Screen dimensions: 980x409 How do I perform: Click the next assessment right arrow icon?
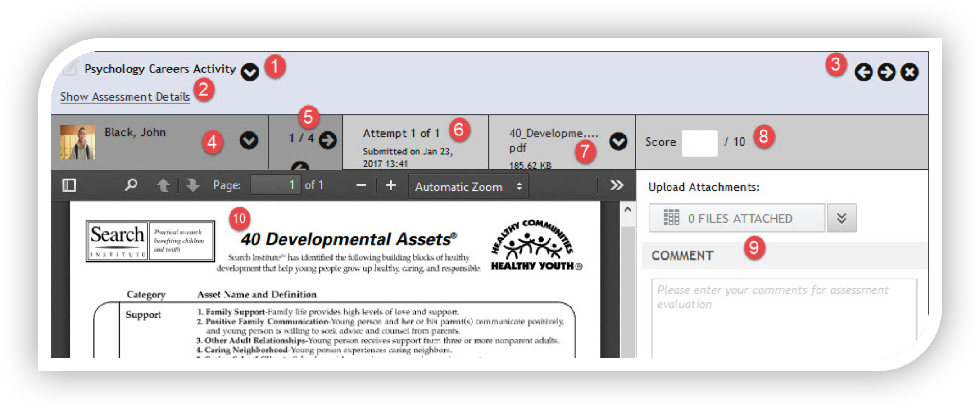[x=886, y=72]
